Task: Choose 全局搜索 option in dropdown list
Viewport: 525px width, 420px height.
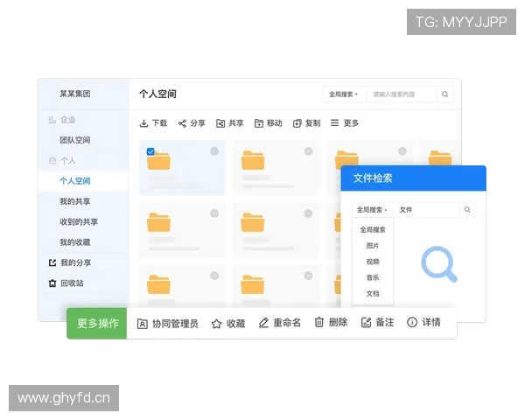Action: (x=373, y=230)
